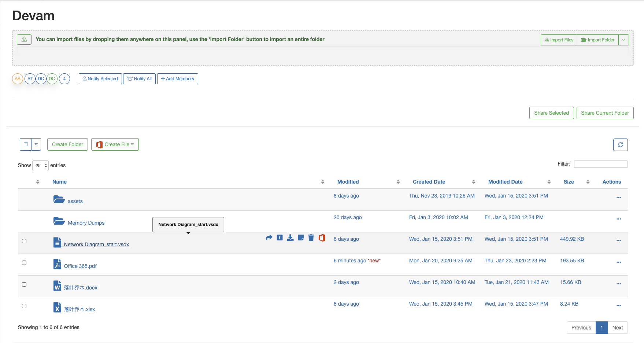Check the box for 落叶乔木.xlsx

click(x=24, y=306)
